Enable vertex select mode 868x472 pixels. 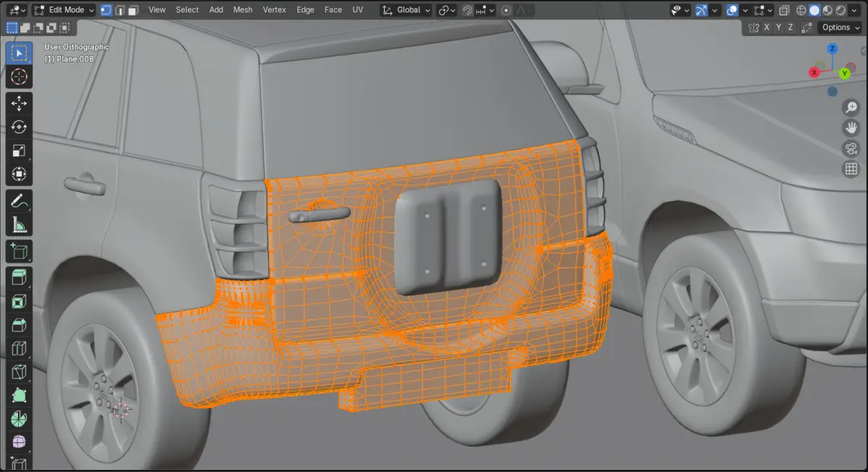106,10
